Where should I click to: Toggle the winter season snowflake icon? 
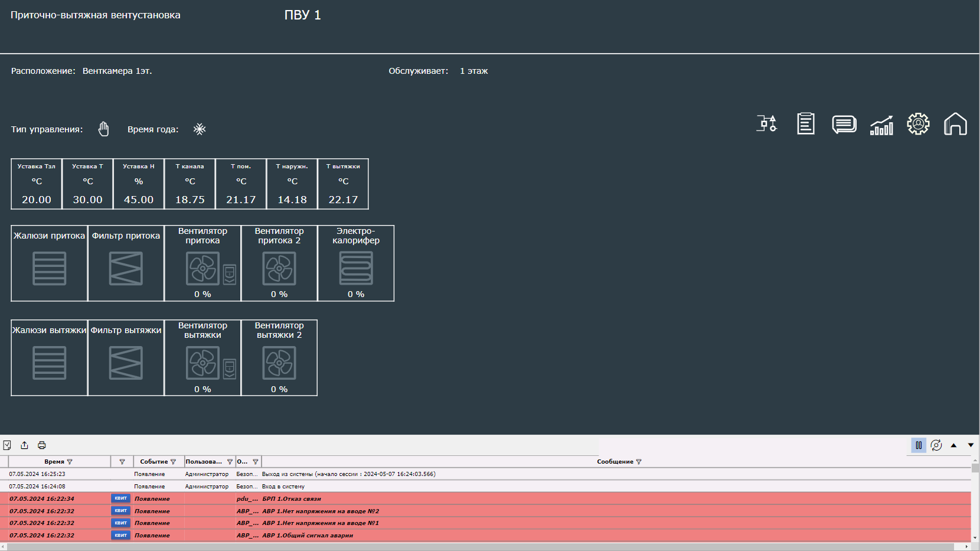pos(200,129)
